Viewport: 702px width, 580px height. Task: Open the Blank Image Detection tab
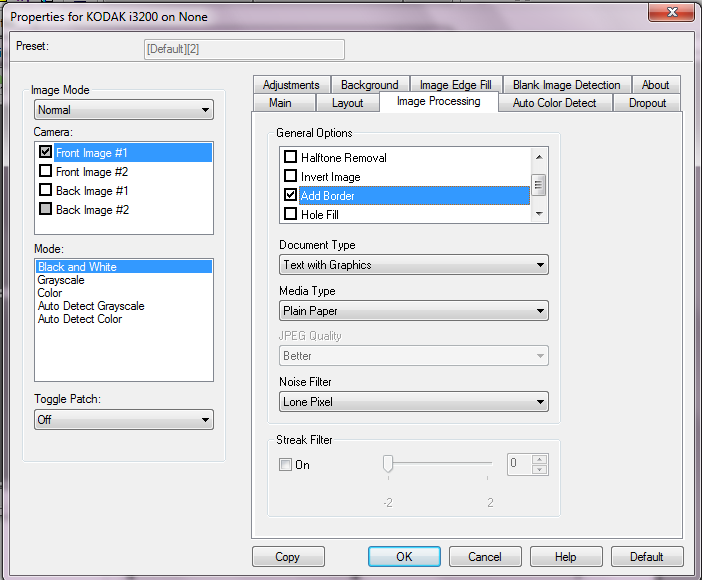tap(566, 85)
